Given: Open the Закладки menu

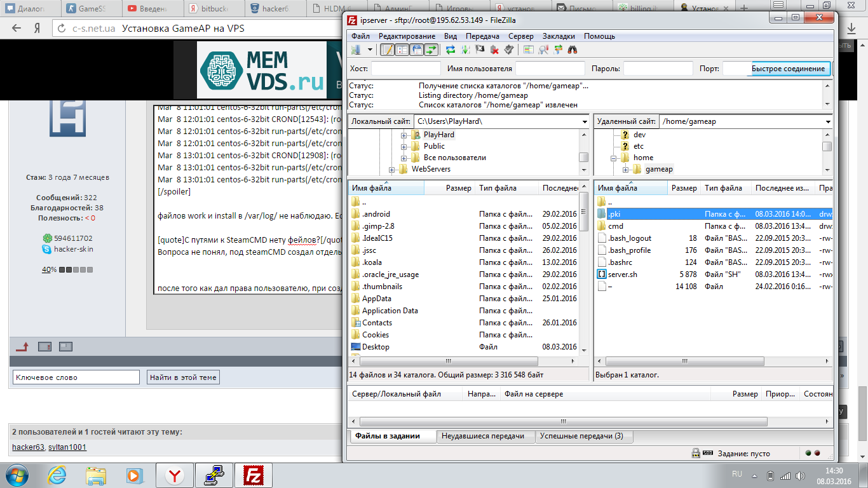Looking at the screenshot, I should (559, 36).
